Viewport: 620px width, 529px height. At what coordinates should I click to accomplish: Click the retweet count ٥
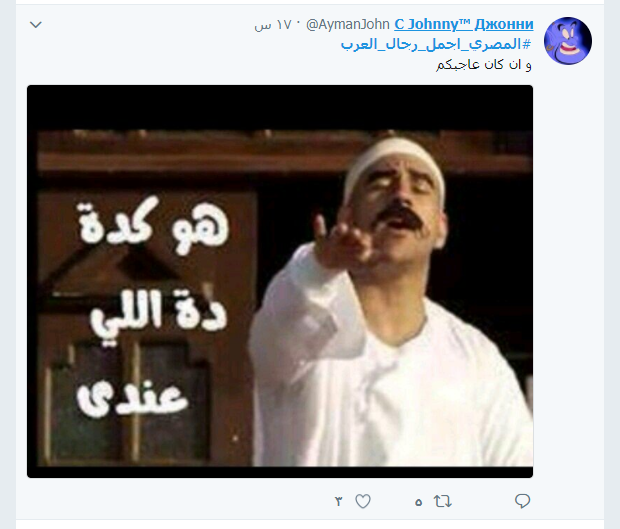click(419, 502)
